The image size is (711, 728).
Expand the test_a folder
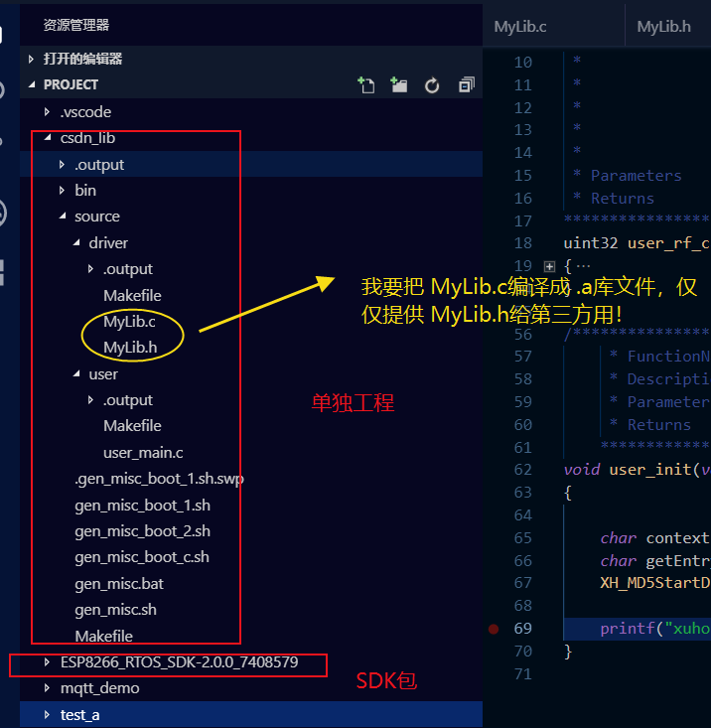click(47, 714)
